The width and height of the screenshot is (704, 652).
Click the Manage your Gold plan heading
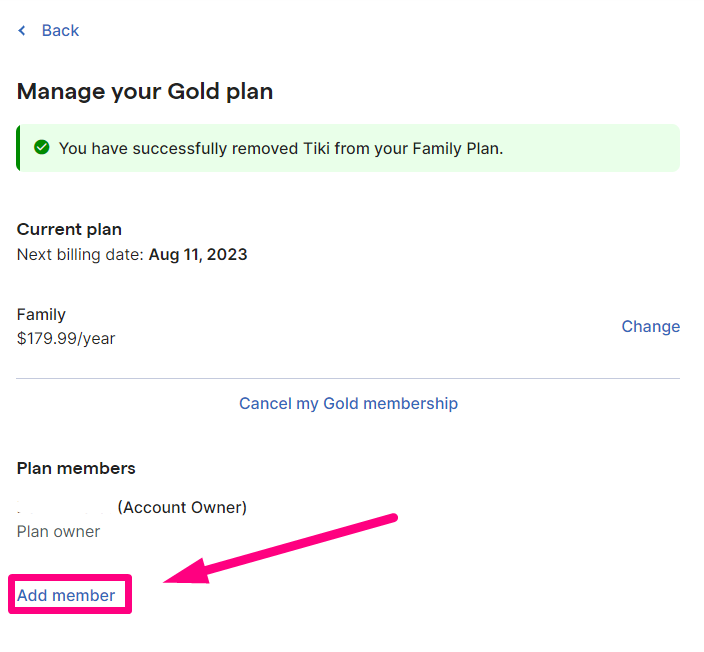click(x=145, y=92)
